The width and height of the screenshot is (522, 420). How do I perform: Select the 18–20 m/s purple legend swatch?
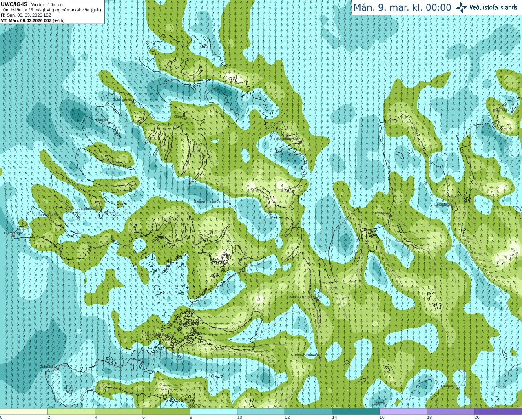451,411
